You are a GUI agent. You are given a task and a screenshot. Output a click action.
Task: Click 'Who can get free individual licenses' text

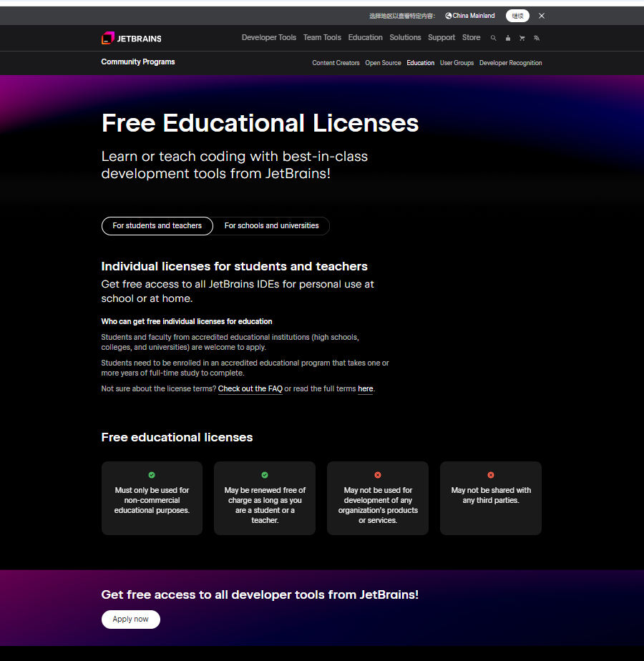tap(187, 322)
